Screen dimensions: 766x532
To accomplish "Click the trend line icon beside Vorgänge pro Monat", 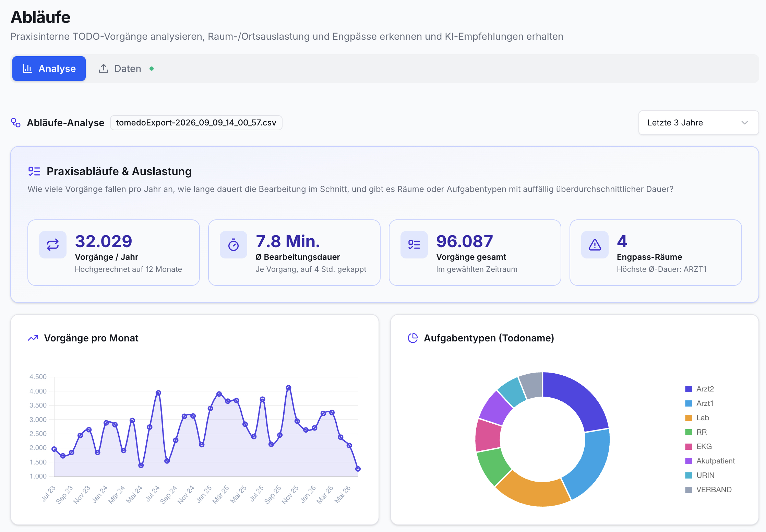I will pyautogui.click(x=33, y=338).
